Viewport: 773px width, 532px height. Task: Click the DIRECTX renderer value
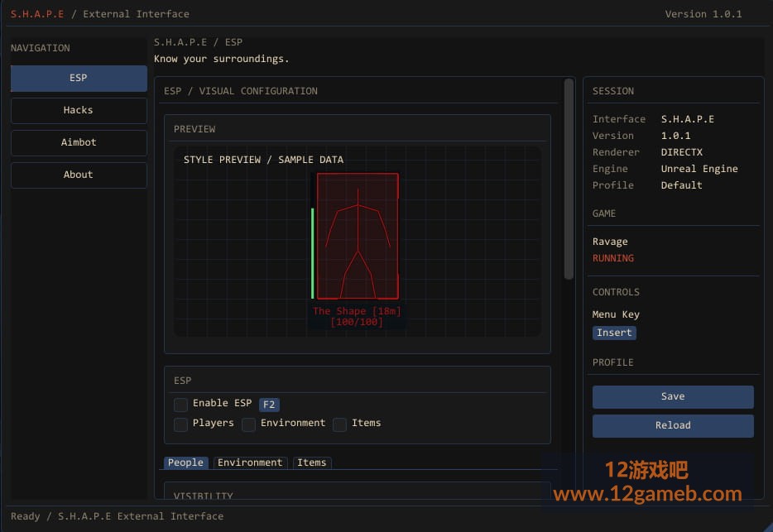pos(682,152)
